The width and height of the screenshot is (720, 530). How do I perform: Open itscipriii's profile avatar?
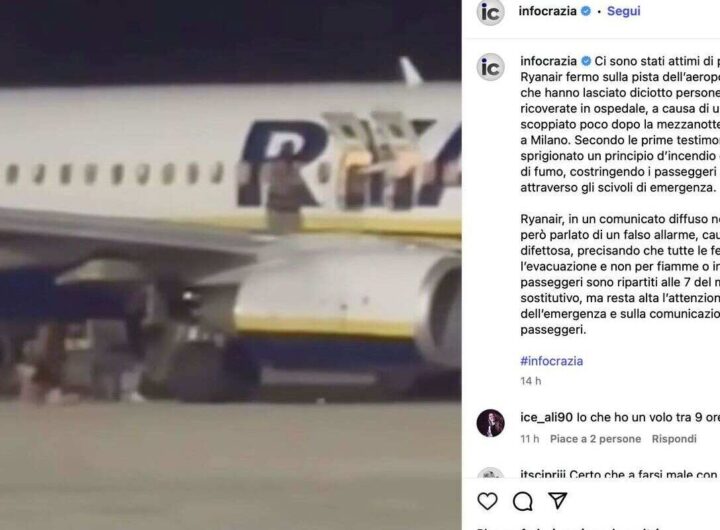(x=490, y=473)
